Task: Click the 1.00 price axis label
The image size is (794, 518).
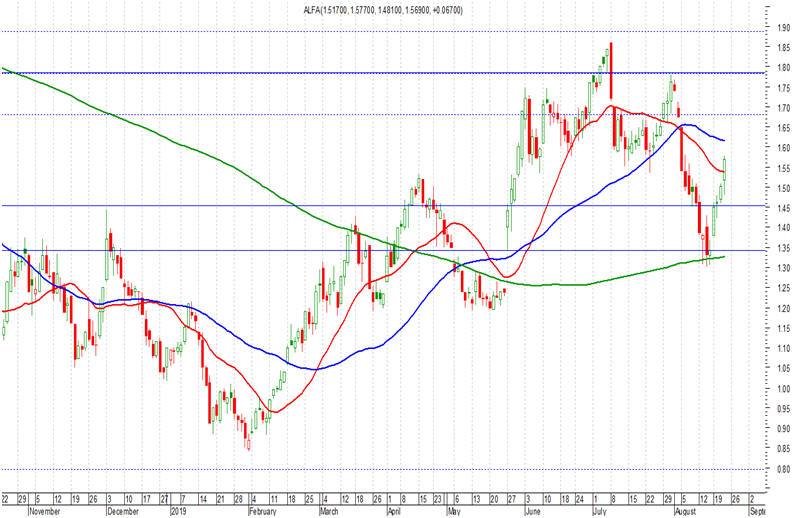Action: click(784, 389)
